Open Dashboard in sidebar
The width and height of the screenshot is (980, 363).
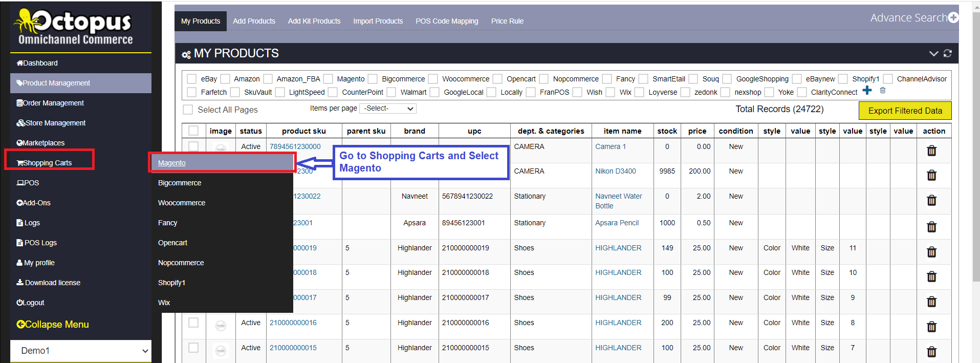(81, 63)
